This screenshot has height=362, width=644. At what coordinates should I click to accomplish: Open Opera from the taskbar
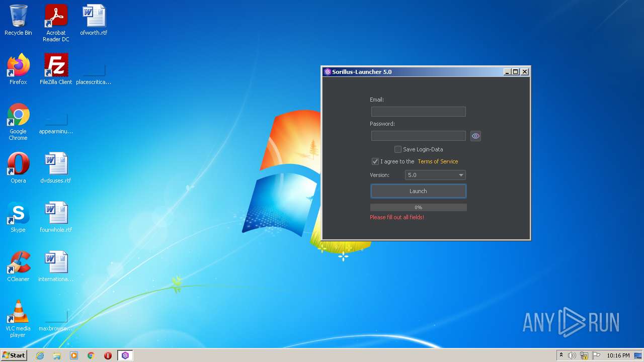(108, 355)
